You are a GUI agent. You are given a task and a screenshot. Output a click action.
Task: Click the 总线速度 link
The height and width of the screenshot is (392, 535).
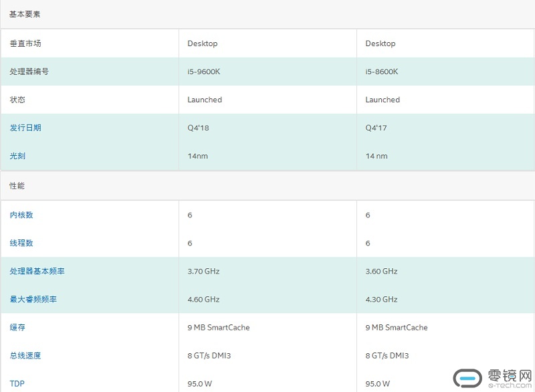click(25, 355)
